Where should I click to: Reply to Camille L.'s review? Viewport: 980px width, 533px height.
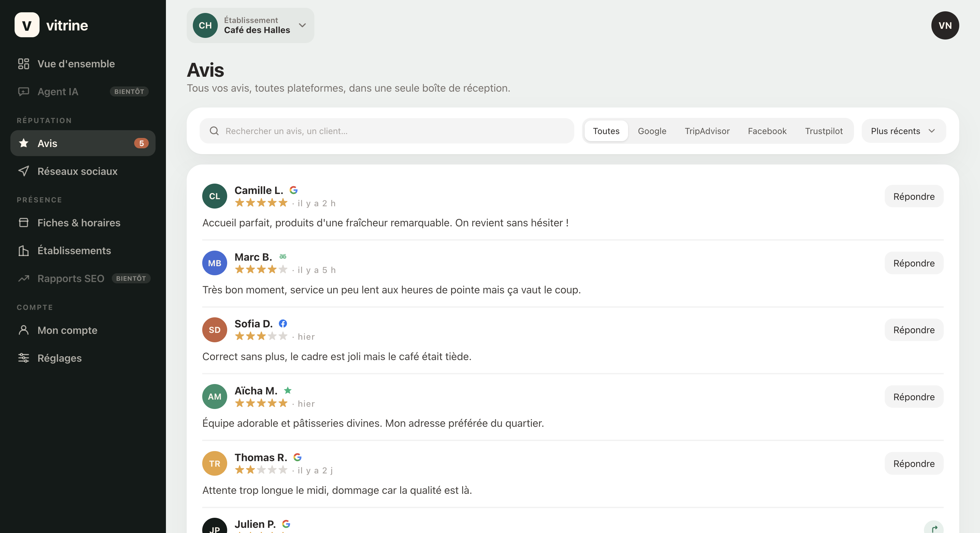coord(914,196)
